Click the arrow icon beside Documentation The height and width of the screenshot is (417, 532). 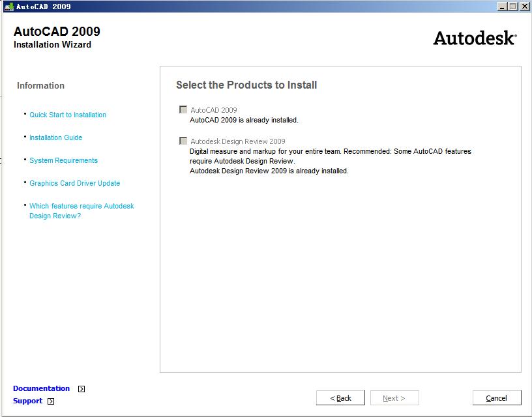coord(81,389)
